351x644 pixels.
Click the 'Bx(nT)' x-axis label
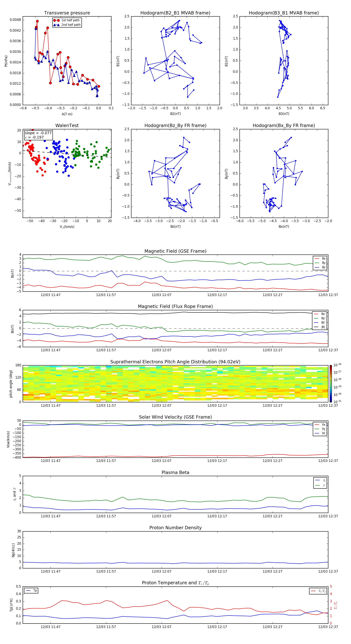[x=284, y=227]
